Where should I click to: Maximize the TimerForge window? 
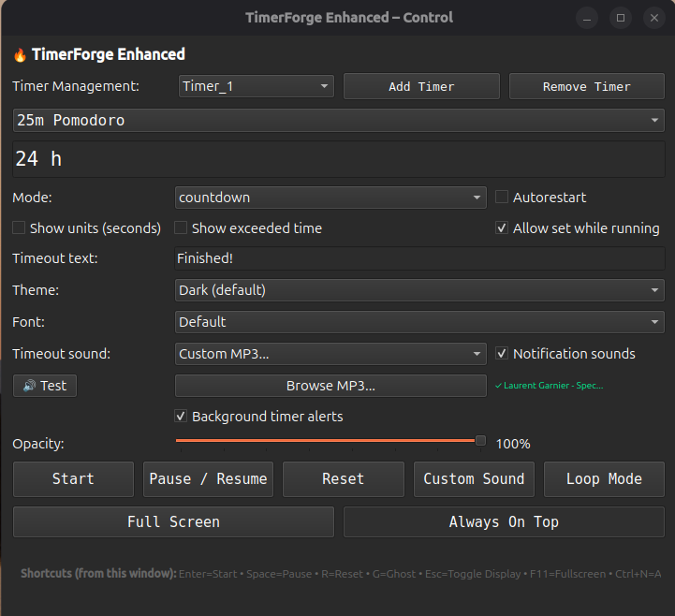click(620, 18)
